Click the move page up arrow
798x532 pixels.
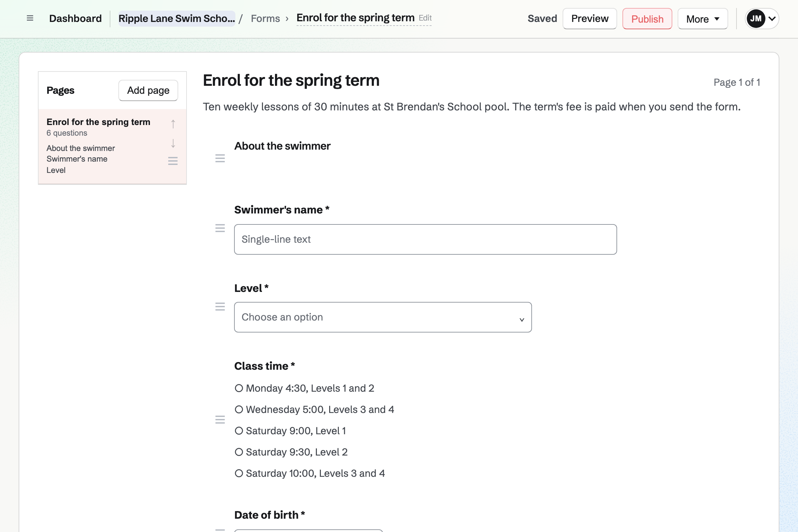pyautogui.click(x=173, y=124)
